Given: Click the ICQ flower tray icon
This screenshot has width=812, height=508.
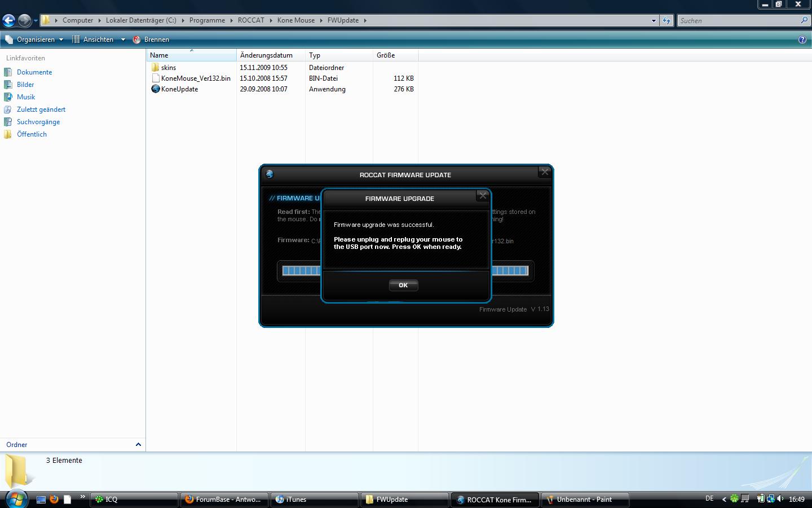Looking at the screenshot, I should (x=734, y=498).
